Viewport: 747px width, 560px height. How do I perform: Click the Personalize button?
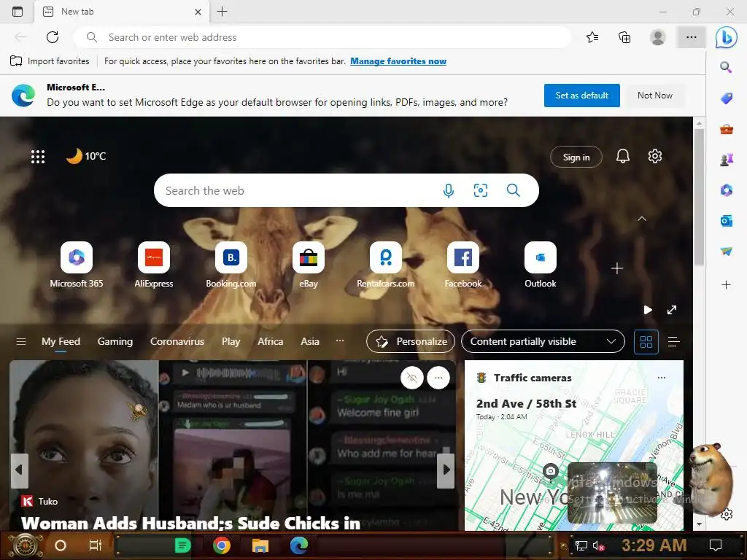[411, 341]
